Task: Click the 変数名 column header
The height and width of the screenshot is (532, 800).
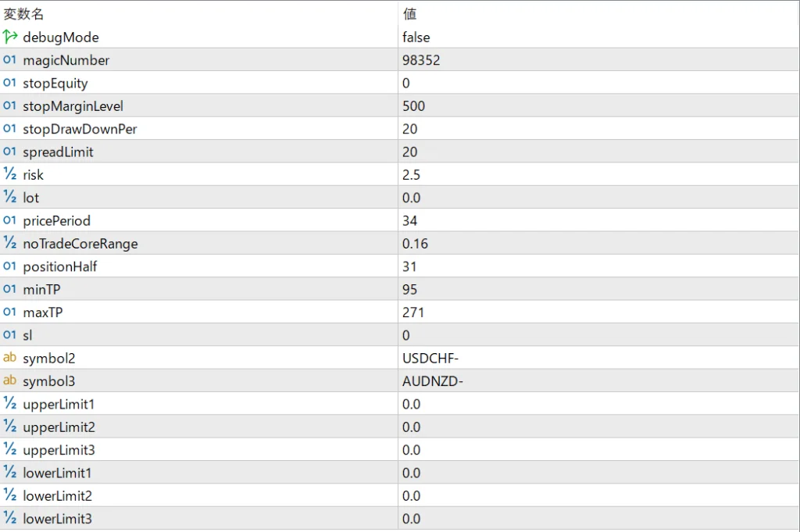Action: click(x=24, y=14)
